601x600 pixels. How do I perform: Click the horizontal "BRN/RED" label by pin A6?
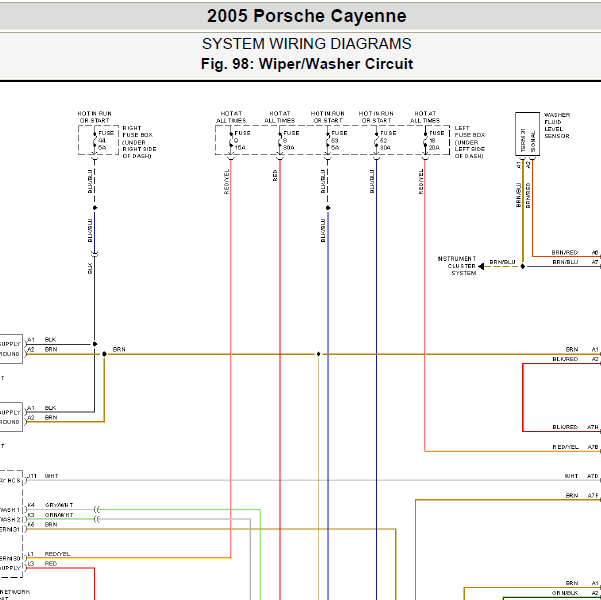(x=565, y=252)
